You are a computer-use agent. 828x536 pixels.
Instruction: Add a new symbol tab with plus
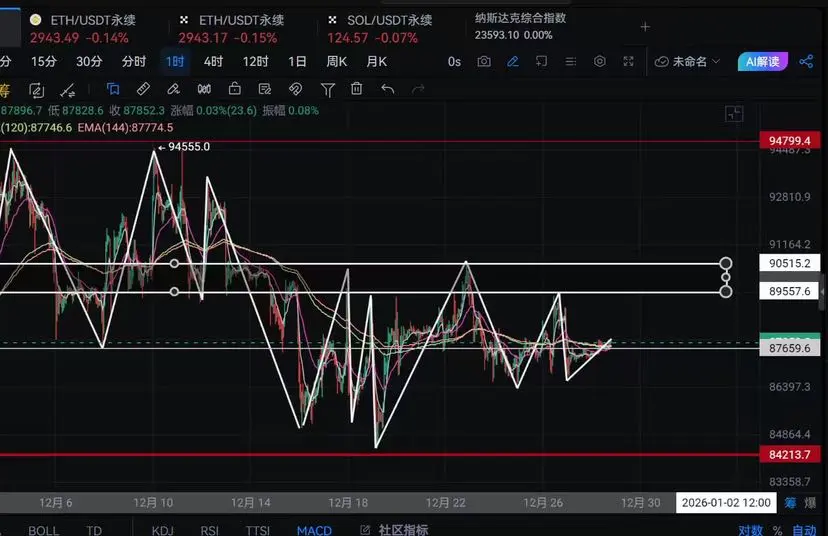[645, 26]
